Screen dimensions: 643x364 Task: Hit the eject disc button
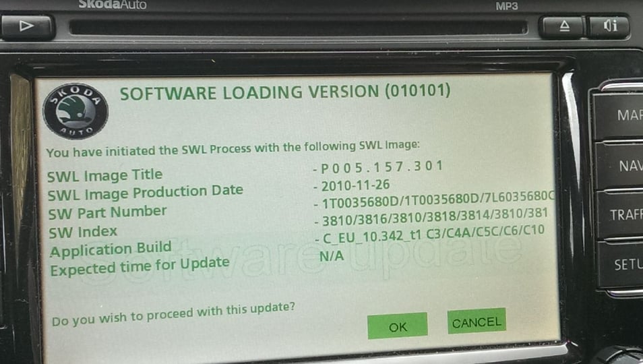click(564, 28)
